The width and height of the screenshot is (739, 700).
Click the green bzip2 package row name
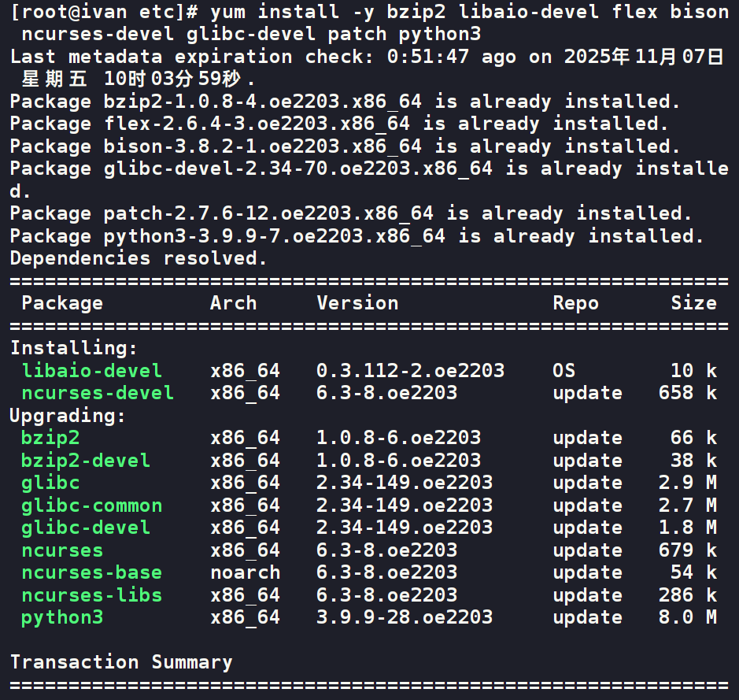coord(50,439)
